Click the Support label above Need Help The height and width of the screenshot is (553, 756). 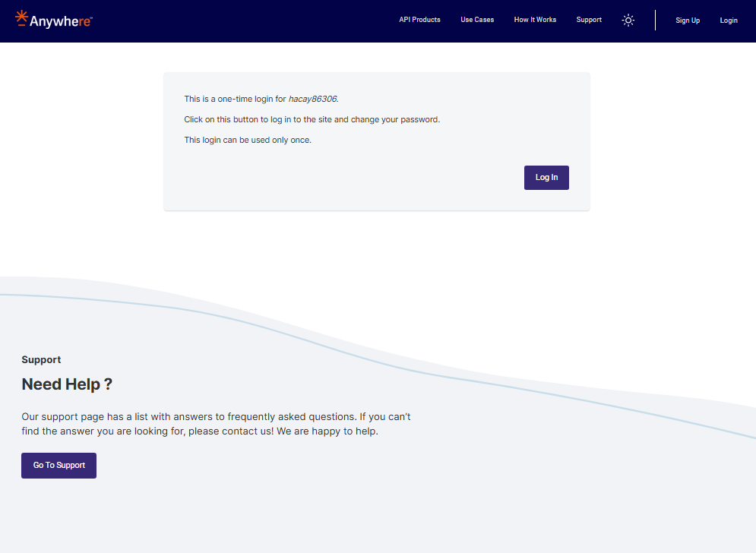[41, 360]
